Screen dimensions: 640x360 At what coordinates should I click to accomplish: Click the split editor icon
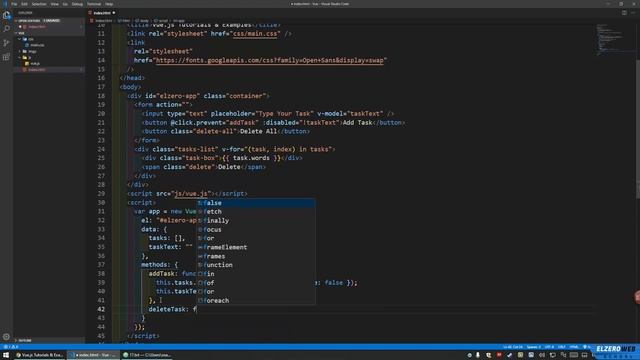(624, 13)
